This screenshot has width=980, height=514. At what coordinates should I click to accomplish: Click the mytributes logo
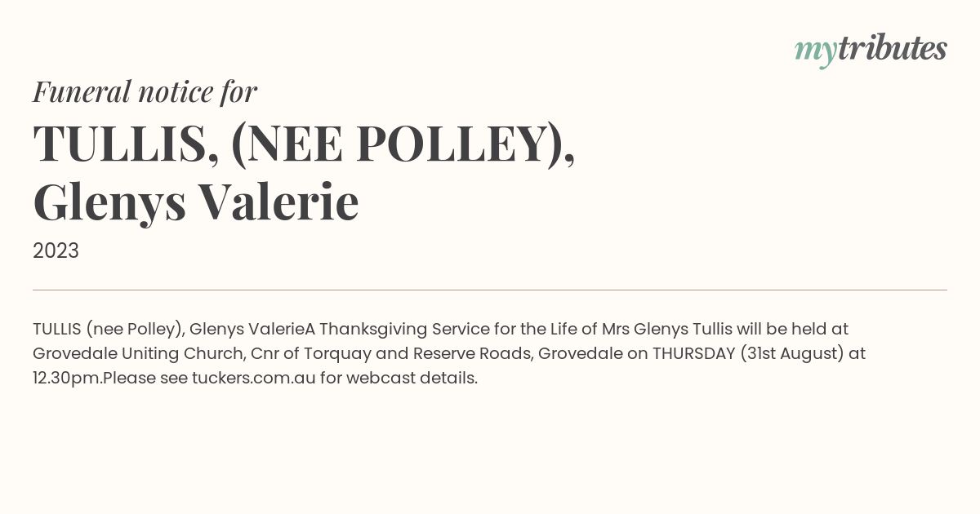pyautogui.click(x=871, y=50)
